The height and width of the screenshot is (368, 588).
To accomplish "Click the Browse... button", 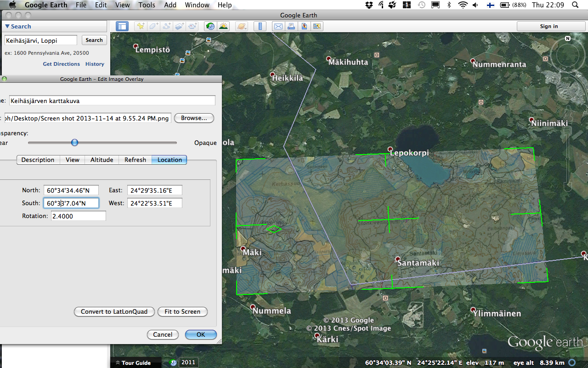I will (194, 118).
